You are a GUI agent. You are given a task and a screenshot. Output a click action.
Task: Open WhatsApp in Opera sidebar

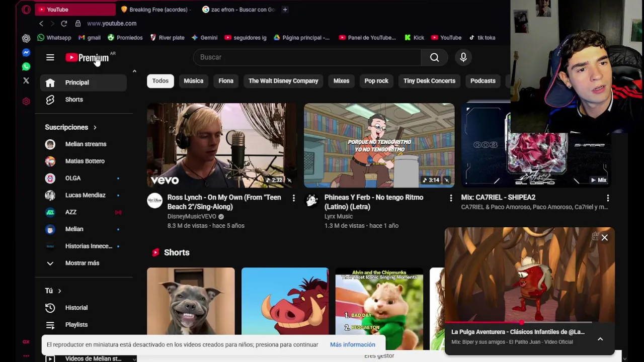pos(26,66)
